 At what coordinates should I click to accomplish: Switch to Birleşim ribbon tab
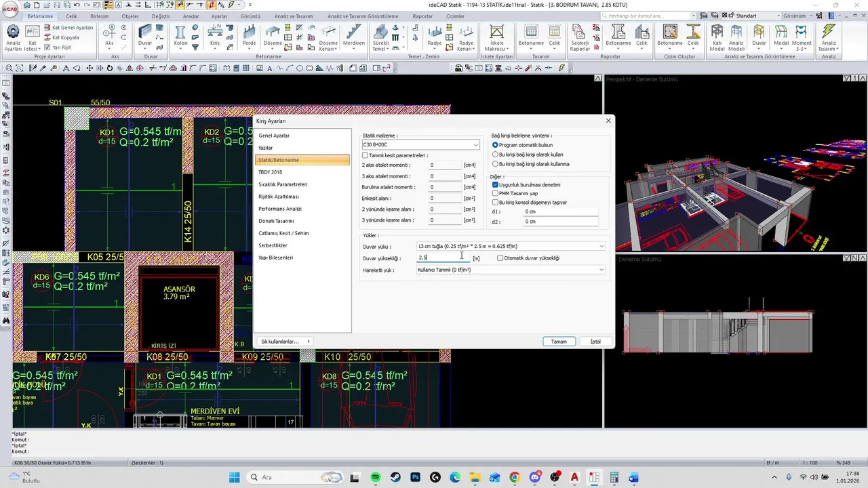pos(99,16)
